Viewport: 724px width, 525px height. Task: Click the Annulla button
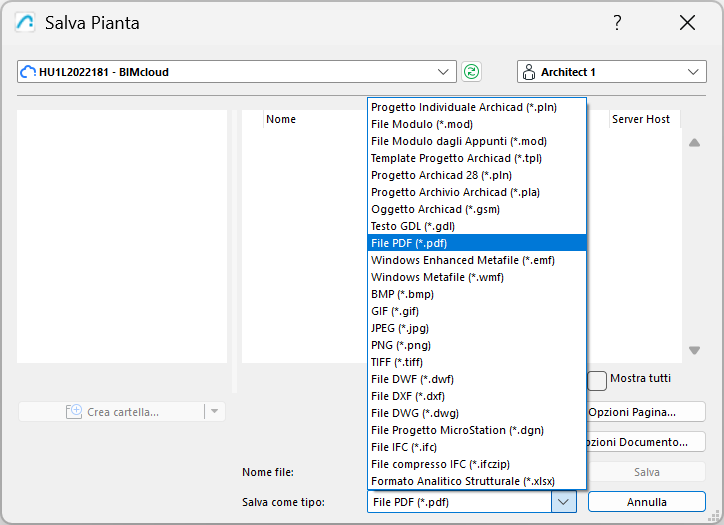[x=646, y=502]
